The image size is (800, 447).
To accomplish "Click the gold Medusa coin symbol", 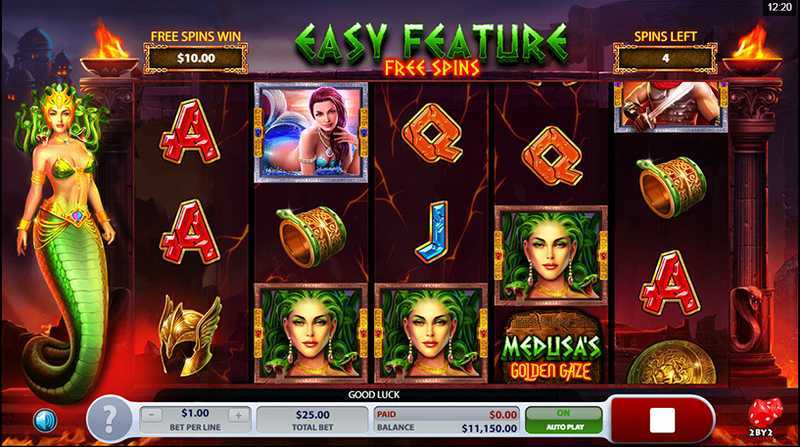I will 671,363.
